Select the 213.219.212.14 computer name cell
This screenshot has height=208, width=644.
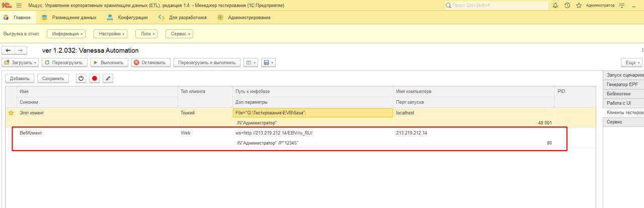[x=474, y=133]
